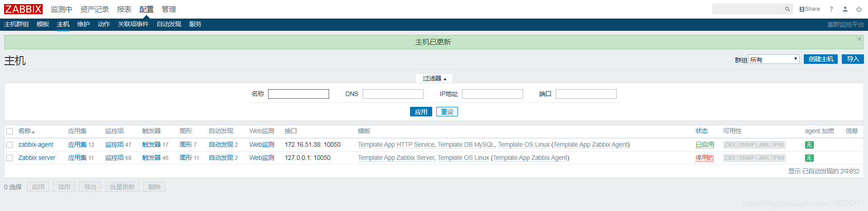Open the 管理 top menu
868x211 pixels.
tap(169, 9)
